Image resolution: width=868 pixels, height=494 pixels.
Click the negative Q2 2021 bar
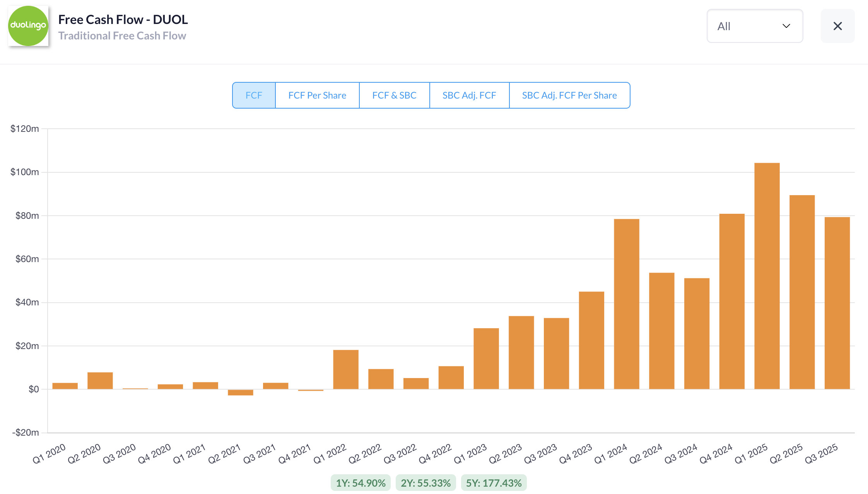(x=240, y=392)
